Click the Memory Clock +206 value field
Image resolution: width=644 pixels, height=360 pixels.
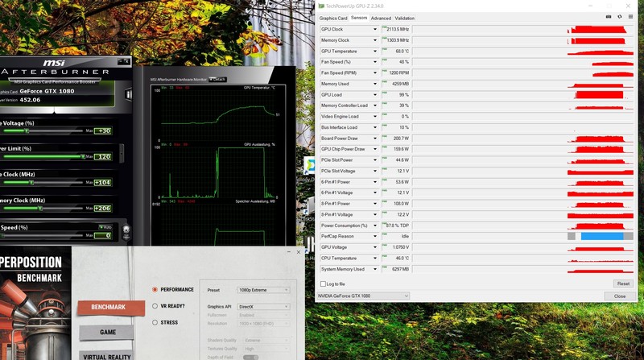point(103,209)
